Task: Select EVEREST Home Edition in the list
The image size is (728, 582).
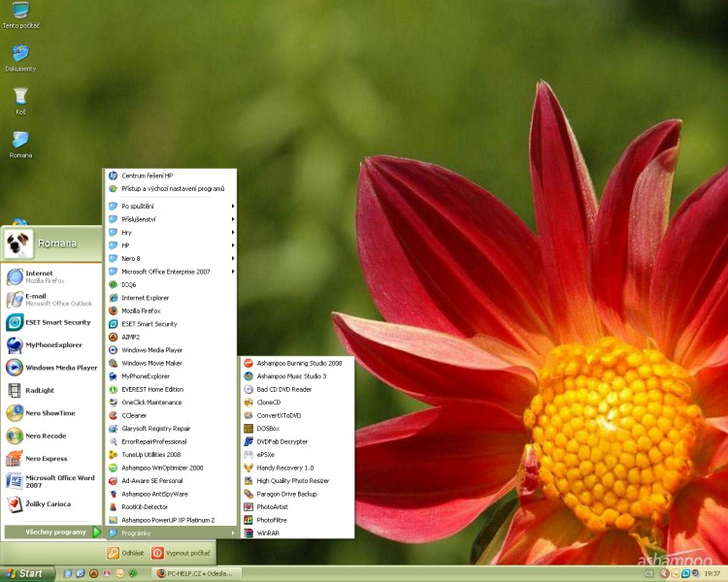Action: pyautogui.click(x=152, y=389)
